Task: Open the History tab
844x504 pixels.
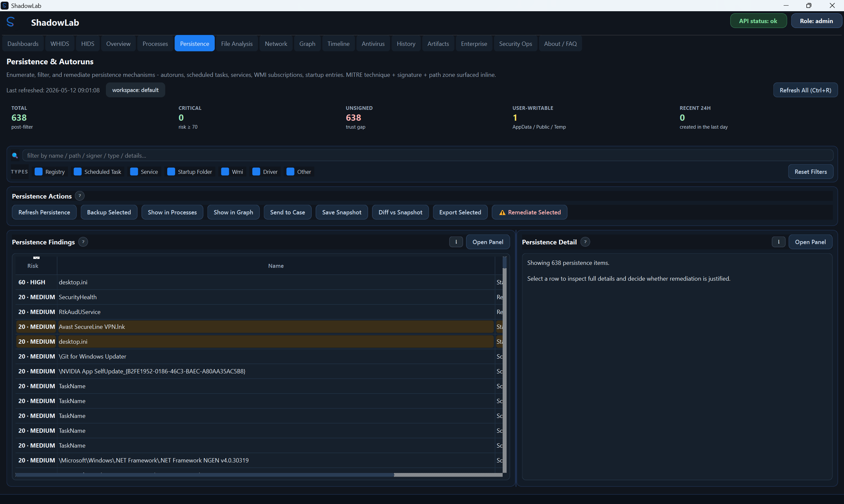Action: coord(406,44)
